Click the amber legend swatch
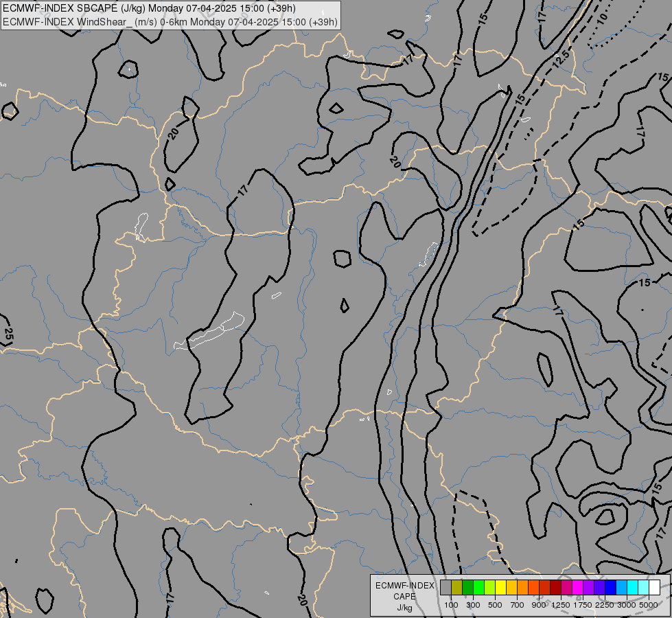This screenshot has height=618, width=672. 511,588
